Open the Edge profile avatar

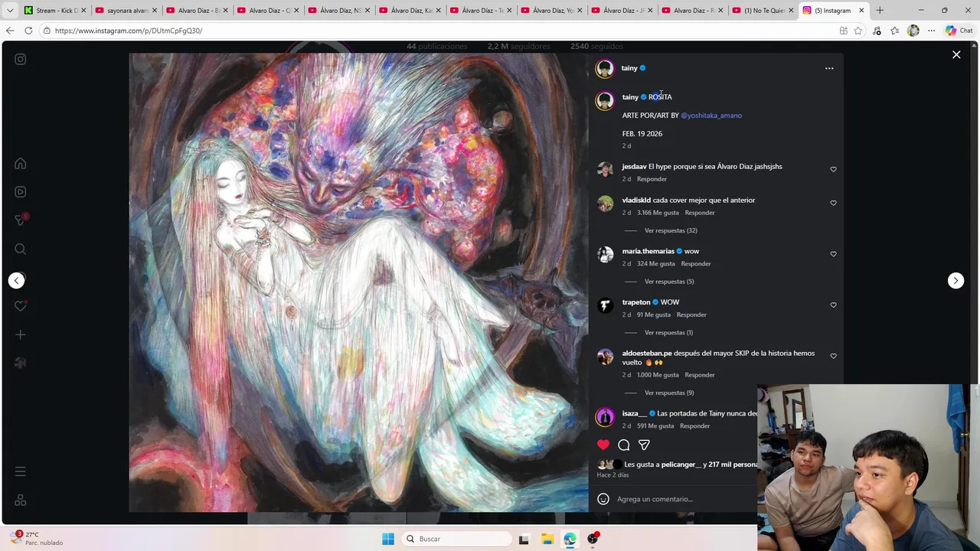[913, 31]
